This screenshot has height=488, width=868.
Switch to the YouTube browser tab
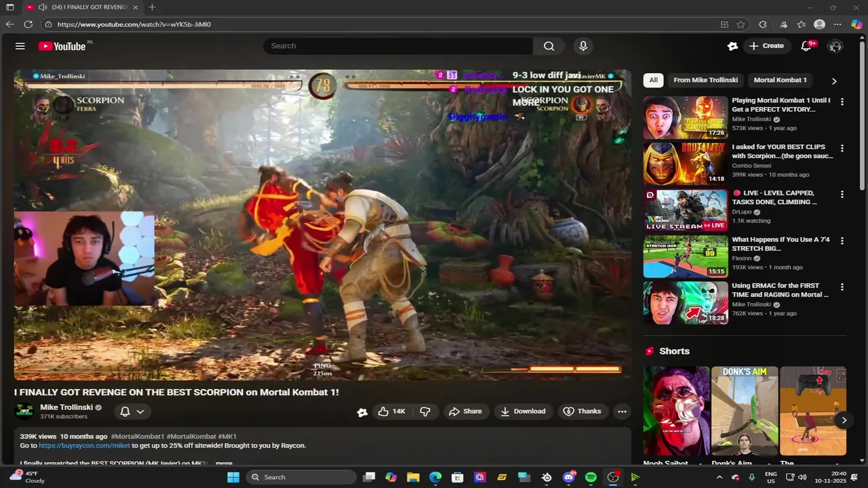81,7
